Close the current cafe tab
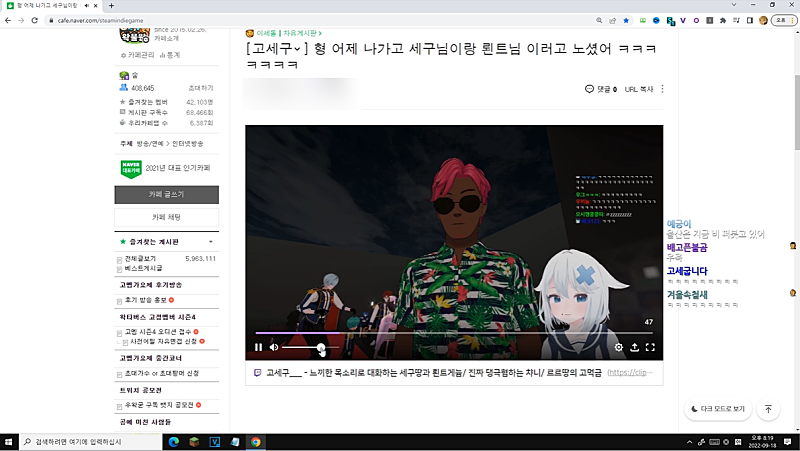800x451 pixels. [95, 6]
